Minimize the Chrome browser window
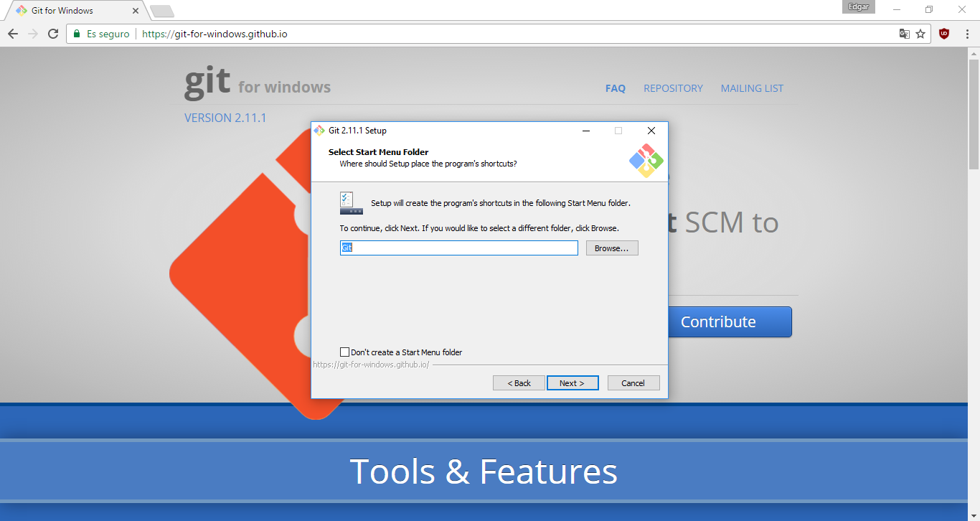Viewport: 980px width, 521px height. (897, 9)
